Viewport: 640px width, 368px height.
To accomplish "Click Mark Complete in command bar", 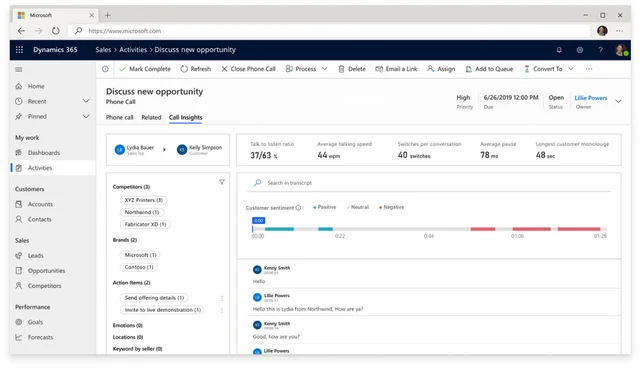I will click(x=145, y=69).
